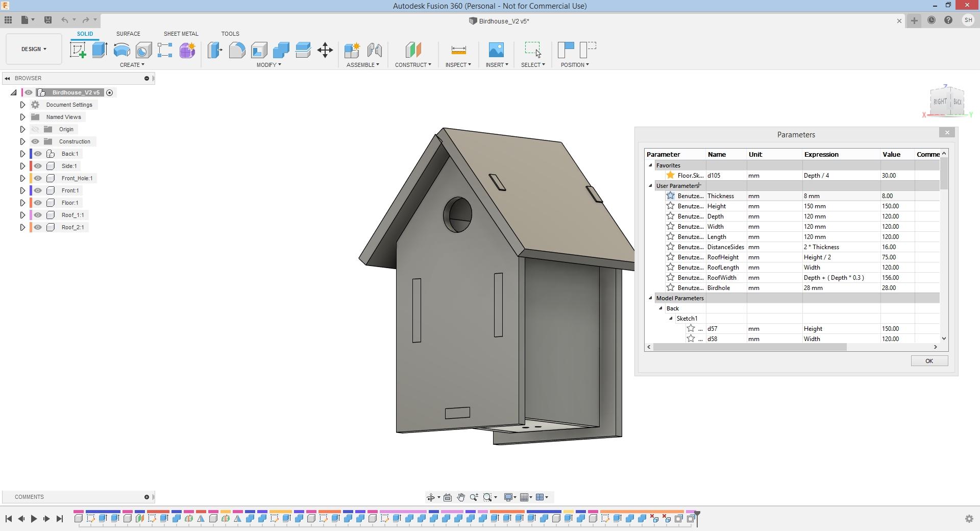Open the data panel grid icon
Viewport: 980px width, 531px height.
tap(8, 20)
